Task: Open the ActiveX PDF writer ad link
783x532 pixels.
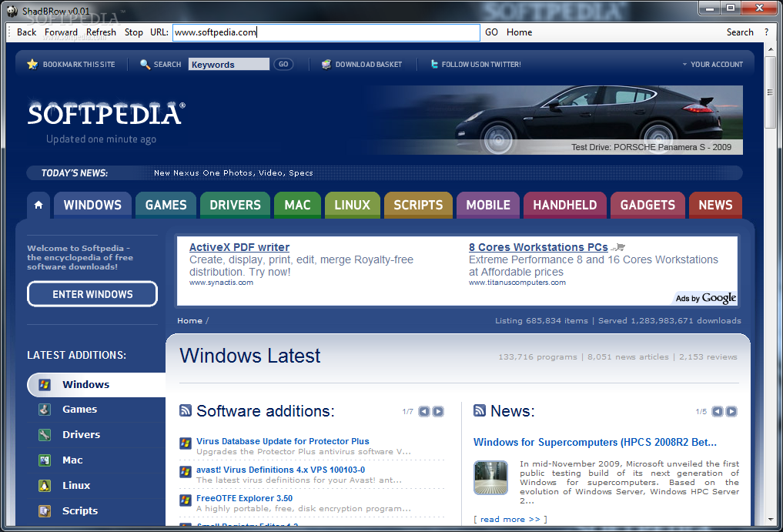Action: (239, 247)
